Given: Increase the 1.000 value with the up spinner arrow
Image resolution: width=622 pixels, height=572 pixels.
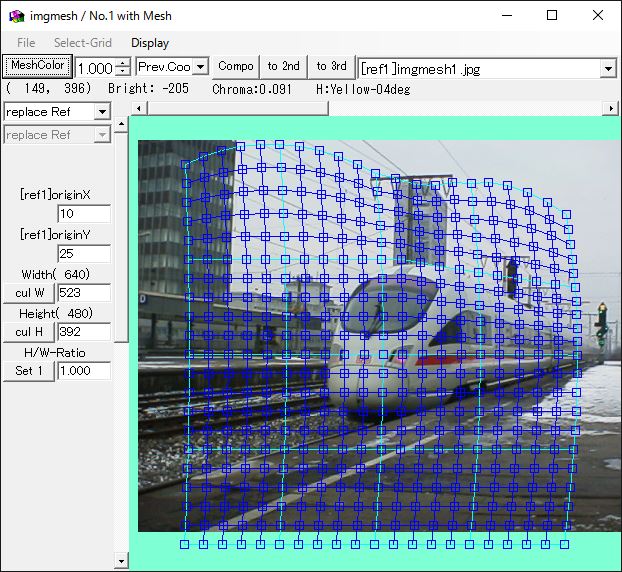Looking at the screenshot, I should pyautogui.click(x=123, y=62).
